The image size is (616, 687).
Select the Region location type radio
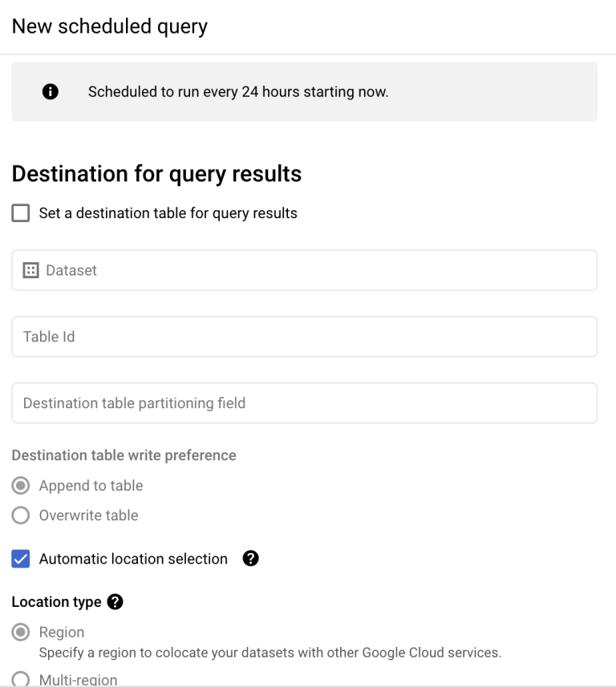(21, 632)
